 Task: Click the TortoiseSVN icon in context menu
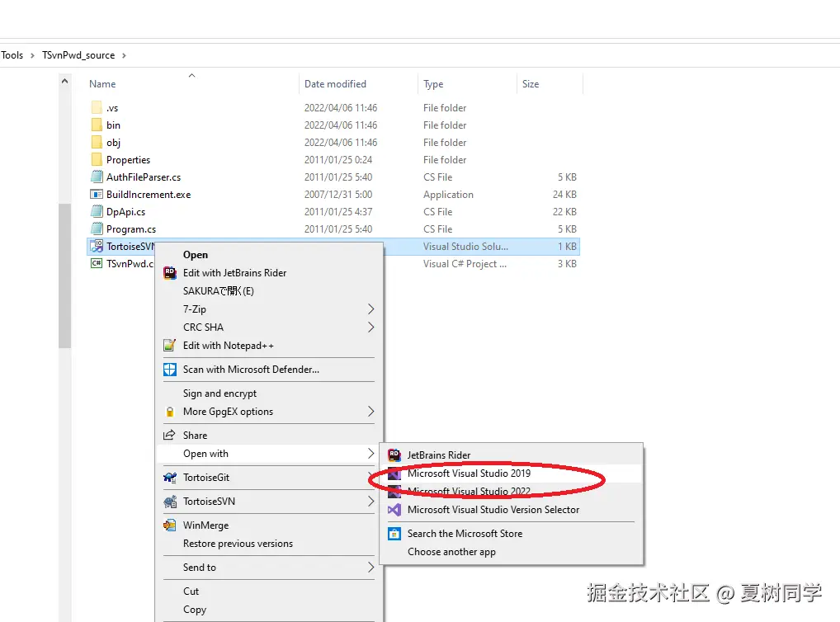[x=170, y=502]
